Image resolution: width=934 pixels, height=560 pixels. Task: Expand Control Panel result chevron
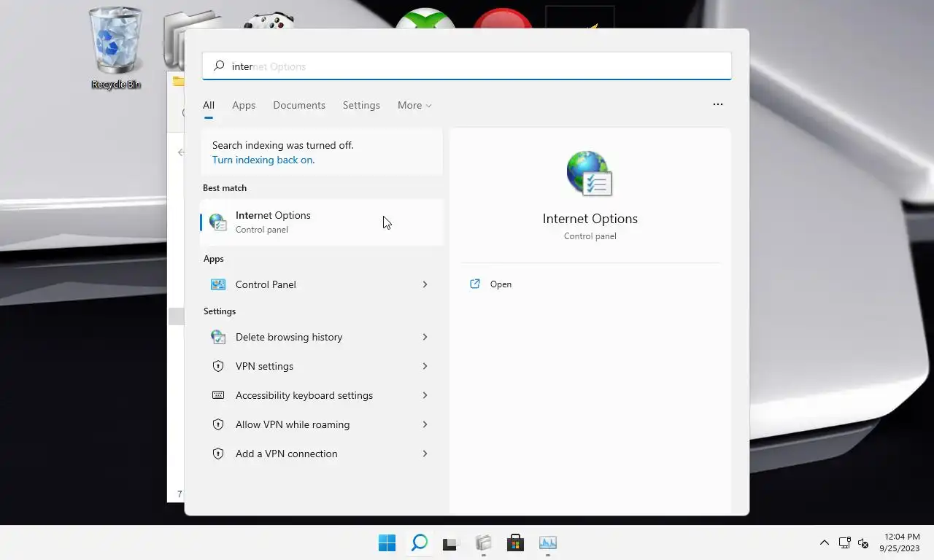click(x=425, y=284)
